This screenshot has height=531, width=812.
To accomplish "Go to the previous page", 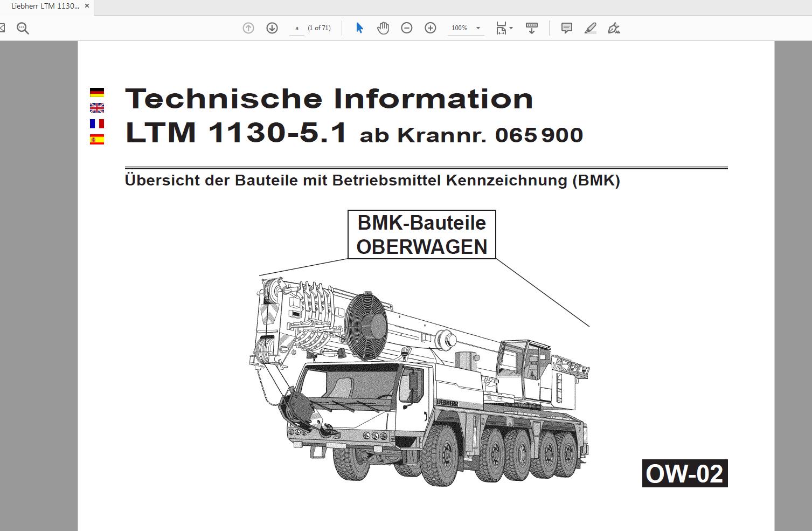I will 248,28.
